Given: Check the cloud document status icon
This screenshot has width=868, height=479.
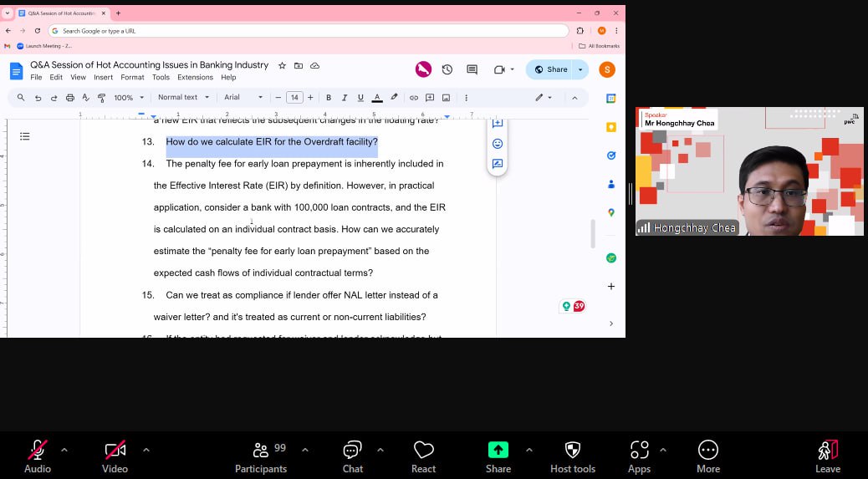Looking at the screenshot, I should (315, 66).
